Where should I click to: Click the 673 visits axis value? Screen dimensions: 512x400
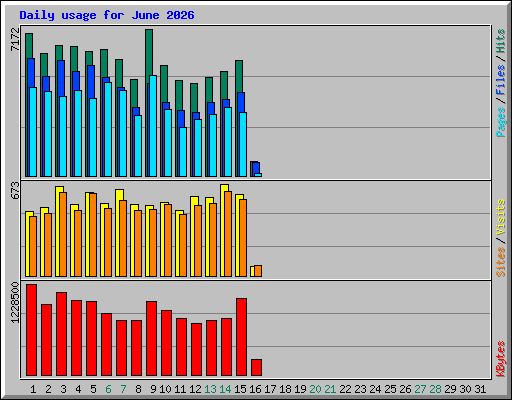click(x=15, y=190)
